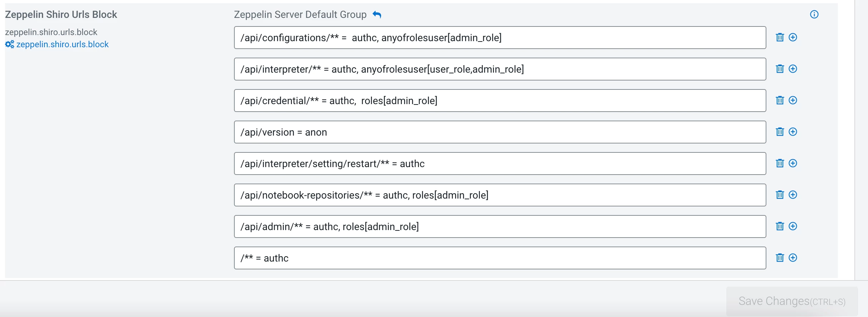Click into the /** = authc field
868x317 pixels.
[500, 258]
